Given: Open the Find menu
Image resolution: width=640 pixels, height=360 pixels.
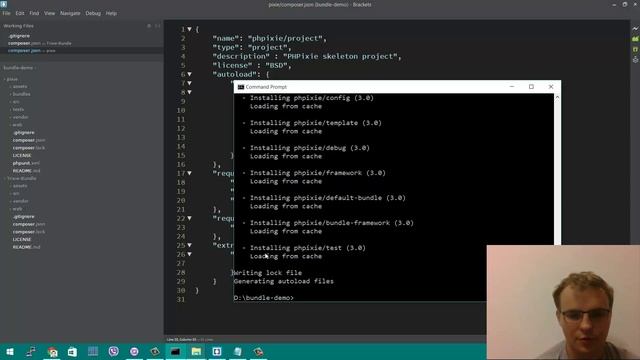Looking at the screenshot, I should [34, 13].
